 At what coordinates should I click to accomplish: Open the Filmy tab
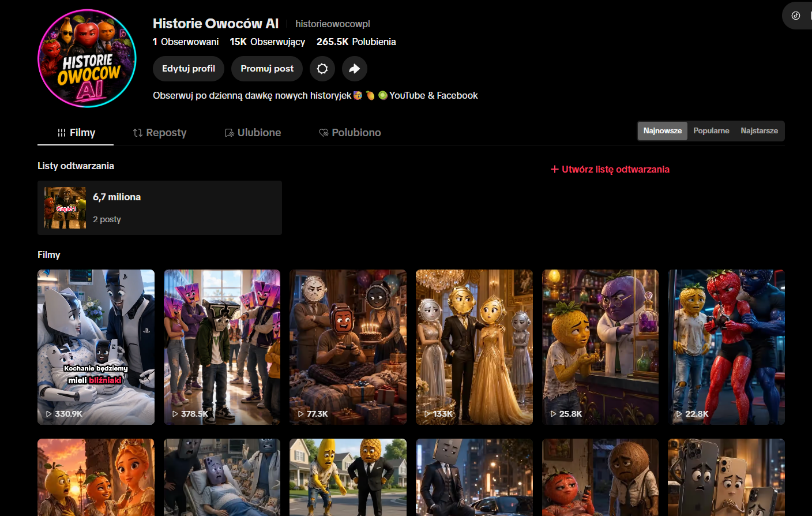[x=76, y=133]
